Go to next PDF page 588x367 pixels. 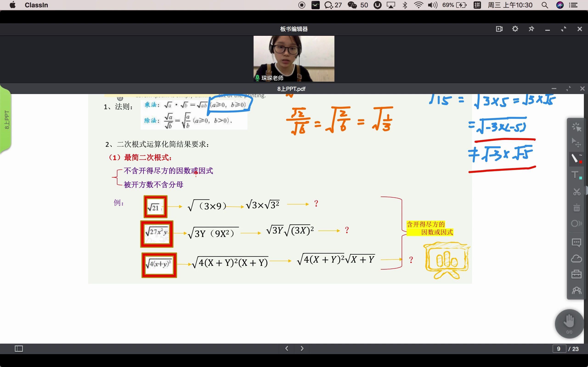(x=302, y=349)
